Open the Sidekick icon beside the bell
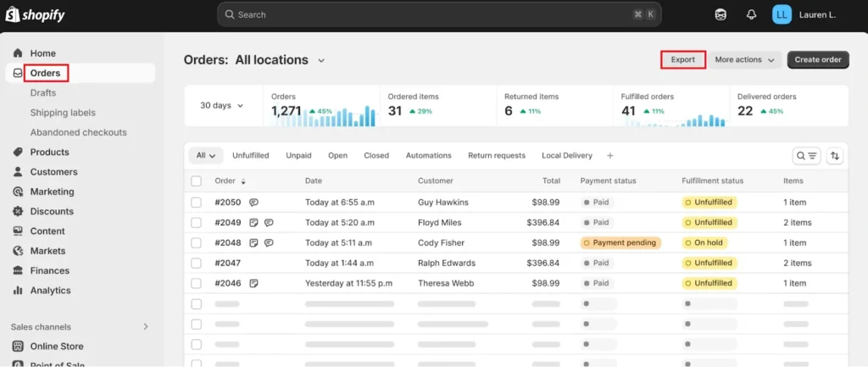The height and width of the screenshot is (367, 868). click(721, 14)
